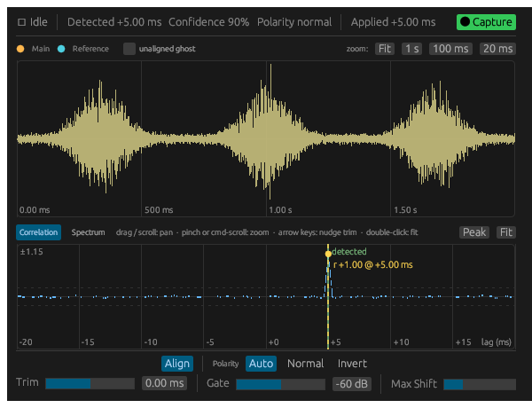This screenshot has width=532, height=408.
Task: Switch to the Spectrum tab
Action: (88, 232)
